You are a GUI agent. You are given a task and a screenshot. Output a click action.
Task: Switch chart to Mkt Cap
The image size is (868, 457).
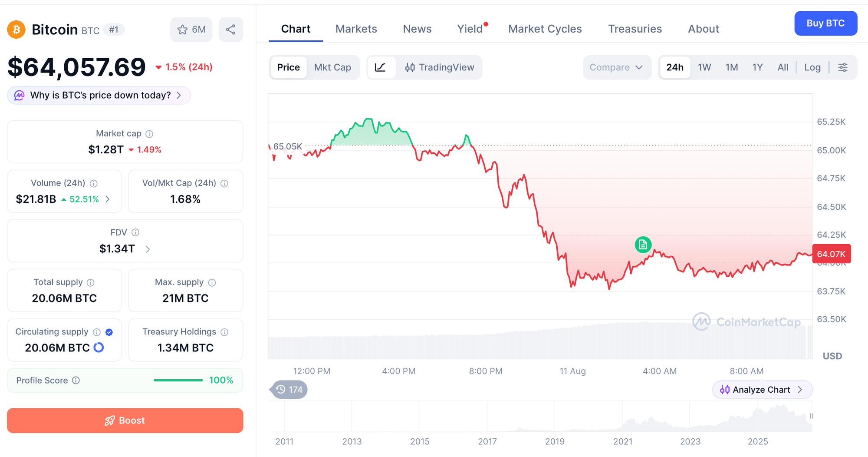coord(332,67)
